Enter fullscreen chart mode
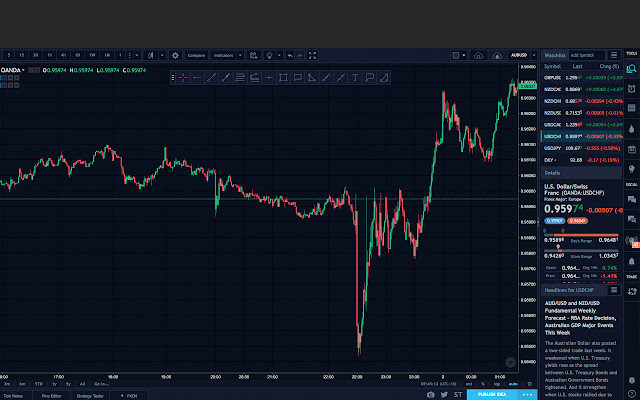The width and height of the screenshot is (640, 400). 312,56
